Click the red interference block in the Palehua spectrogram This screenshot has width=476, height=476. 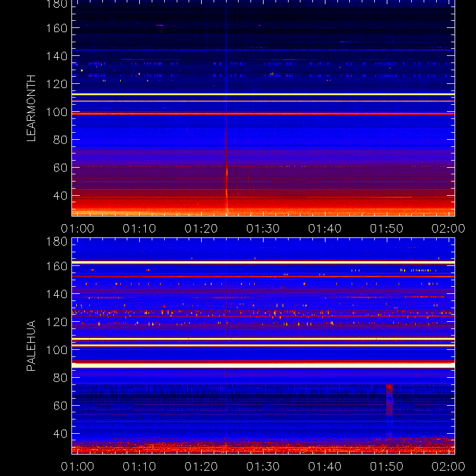tap(389, 399)
